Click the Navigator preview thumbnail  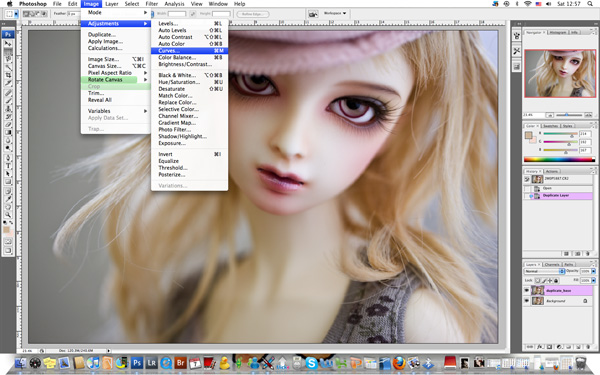click(x=560, y=73)
